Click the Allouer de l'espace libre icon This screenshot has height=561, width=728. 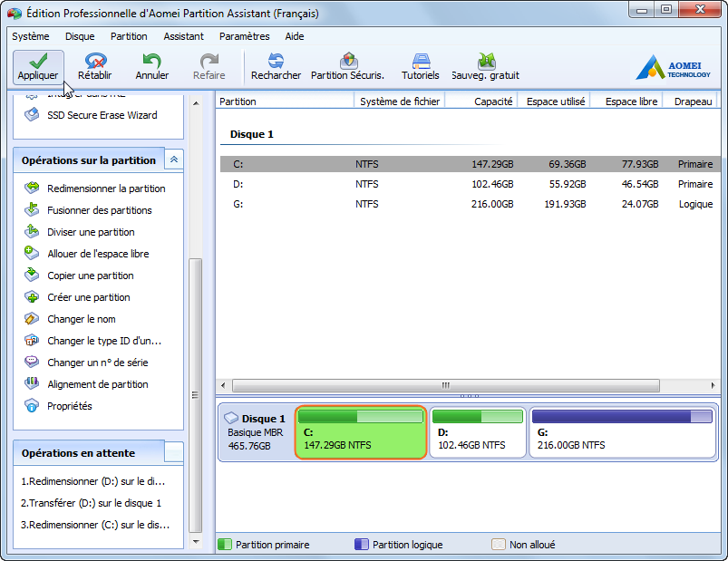(32, 254)
